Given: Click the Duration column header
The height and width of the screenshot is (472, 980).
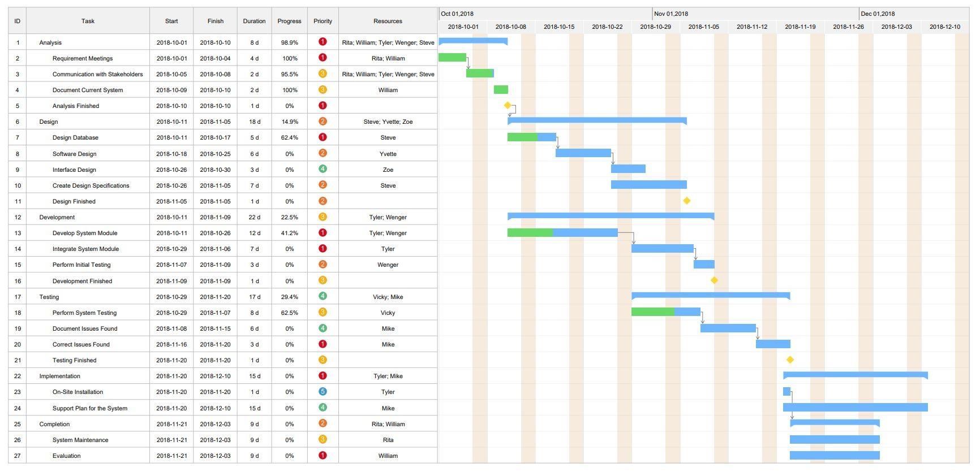Looking at the screenshot, I should click(x=255, y=21).
